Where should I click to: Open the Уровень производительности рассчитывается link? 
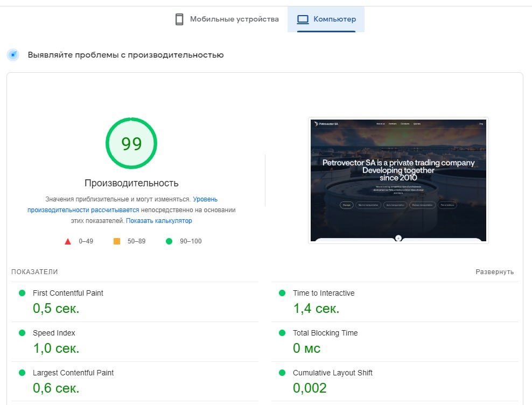pyautogui.click(x=122, y=205)
